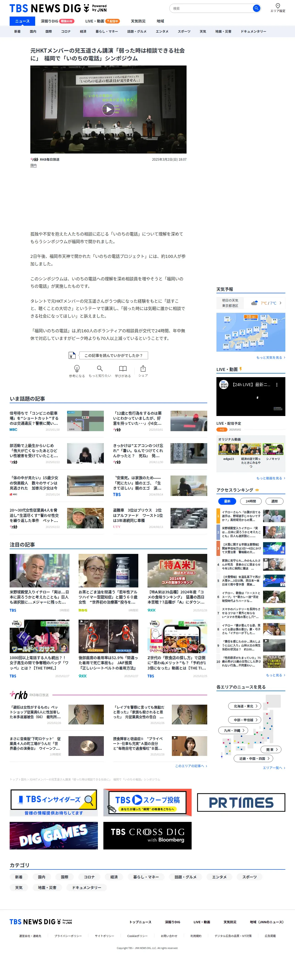This screenshot has width=295, height=980.
Task: Click the lightning icon next to LIVE・動画 heading
Action: coord(241,369)
